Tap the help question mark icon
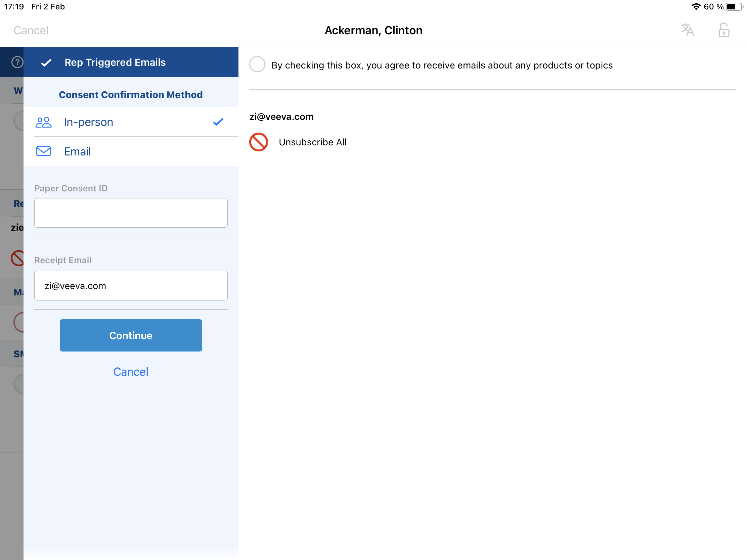Screen dimensions: 747x560 click(x=17, y=62)
